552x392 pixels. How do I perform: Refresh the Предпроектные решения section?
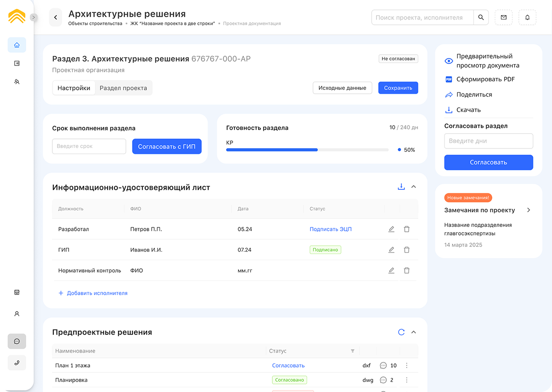[401, 332]
